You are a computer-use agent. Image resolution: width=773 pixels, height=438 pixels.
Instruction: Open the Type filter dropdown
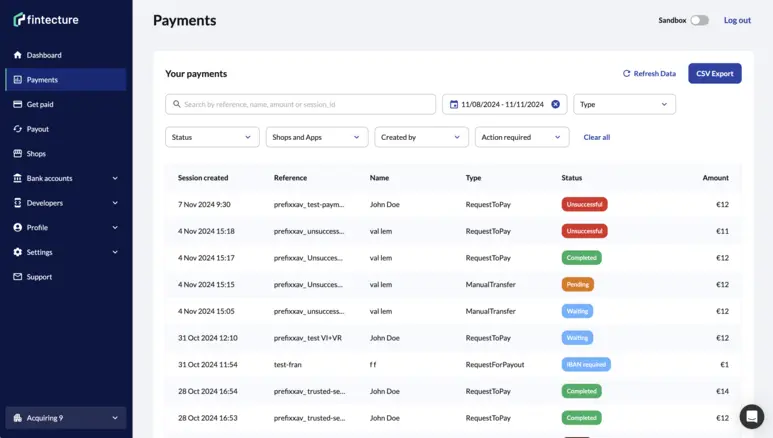[624, 104]
